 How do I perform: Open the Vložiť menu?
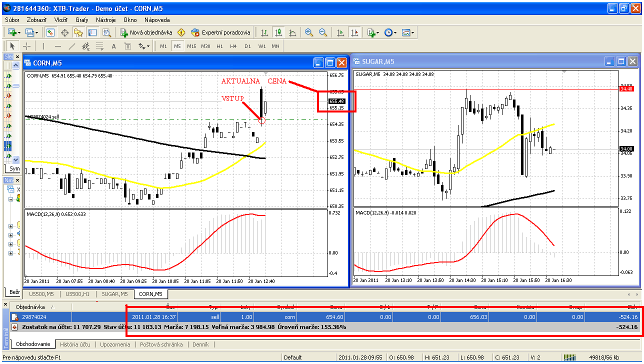coord(61,20)
